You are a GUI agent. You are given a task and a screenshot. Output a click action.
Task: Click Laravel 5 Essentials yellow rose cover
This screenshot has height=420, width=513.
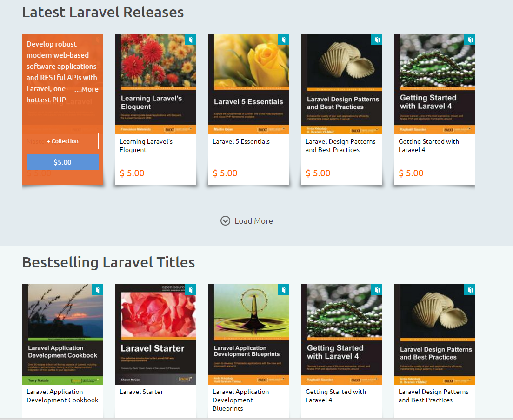pyautogui.click(x=248, y=84)
